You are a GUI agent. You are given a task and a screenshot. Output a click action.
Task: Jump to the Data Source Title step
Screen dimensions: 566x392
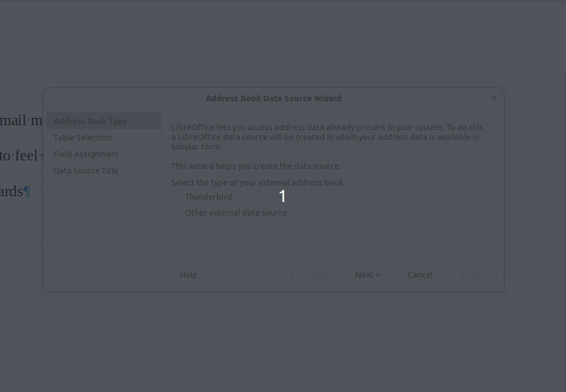(x=86, y=171)
